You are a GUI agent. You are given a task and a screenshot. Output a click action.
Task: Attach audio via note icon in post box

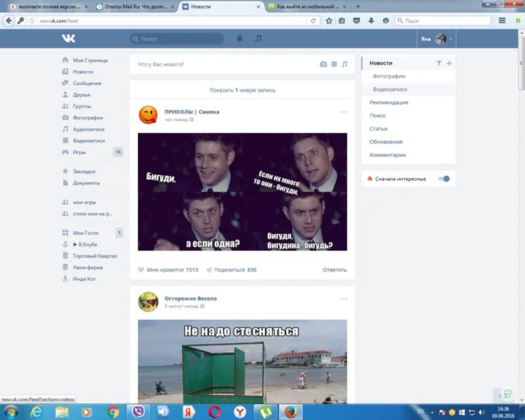coord(345,64)
